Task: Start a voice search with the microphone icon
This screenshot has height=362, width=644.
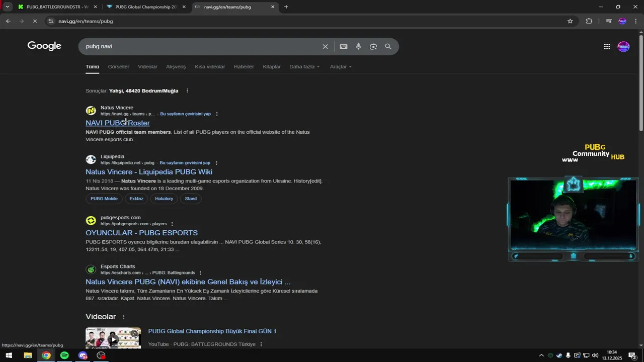Action: (x=358, y=47)
